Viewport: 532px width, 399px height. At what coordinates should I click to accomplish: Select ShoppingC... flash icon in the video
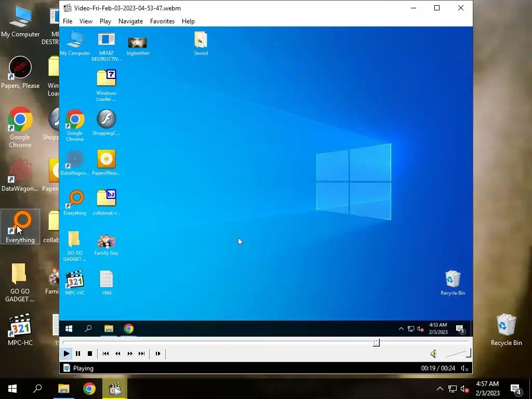click(106, 123)
